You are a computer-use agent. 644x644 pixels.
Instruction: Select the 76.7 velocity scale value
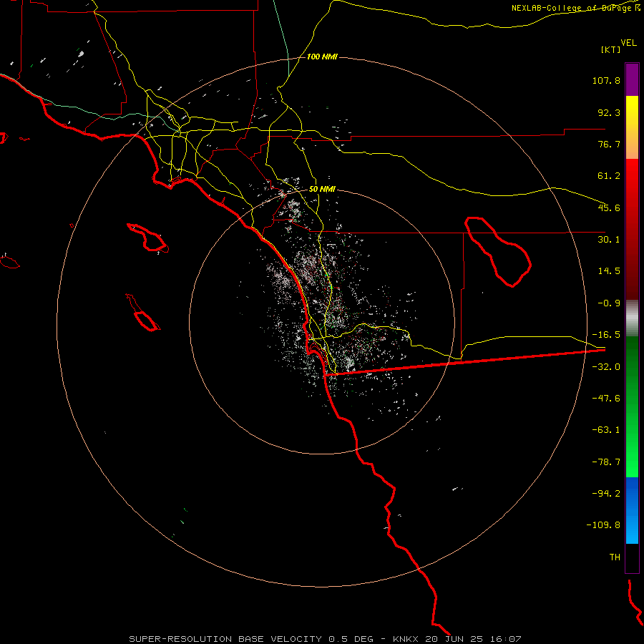pyautogui.click(x=609, y=144)
